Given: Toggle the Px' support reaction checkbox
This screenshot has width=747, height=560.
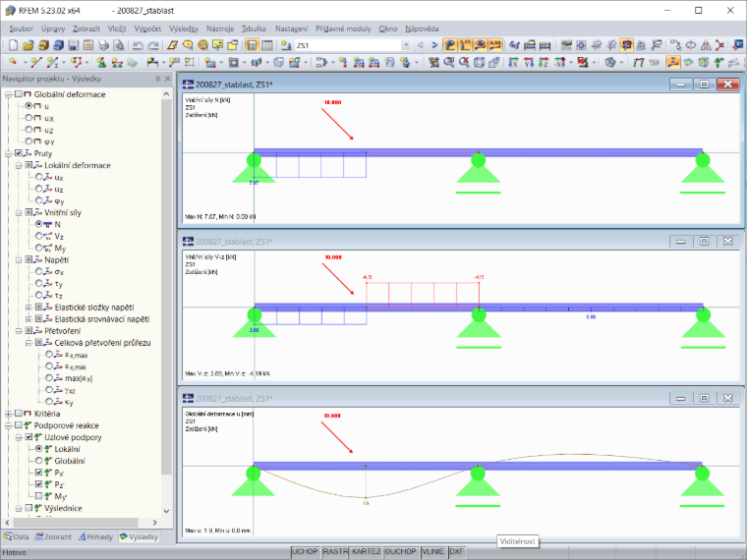Looking at the screenshot, I should [x=39, y=473].
